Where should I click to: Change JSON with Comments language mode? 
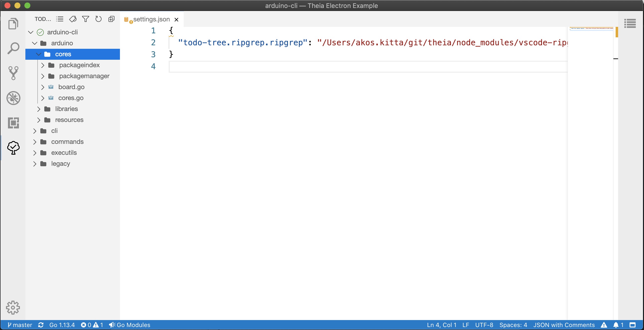tap(564, 325)
